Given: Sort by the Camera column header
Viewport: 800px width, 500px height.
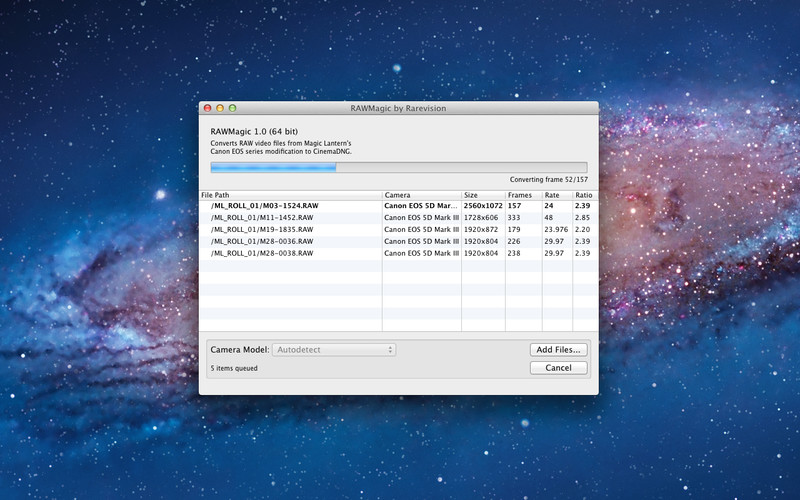Looking at the screenshot, I should click(x=421, y=195).
